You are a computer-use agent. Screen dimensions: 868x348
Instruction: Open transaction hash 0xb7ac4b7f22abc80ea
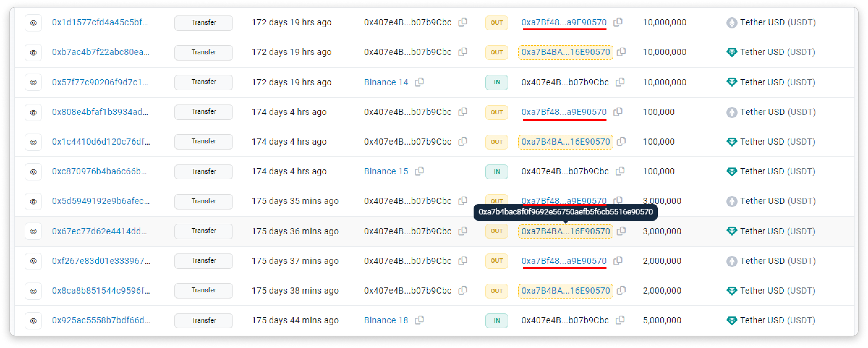[100, 52]
